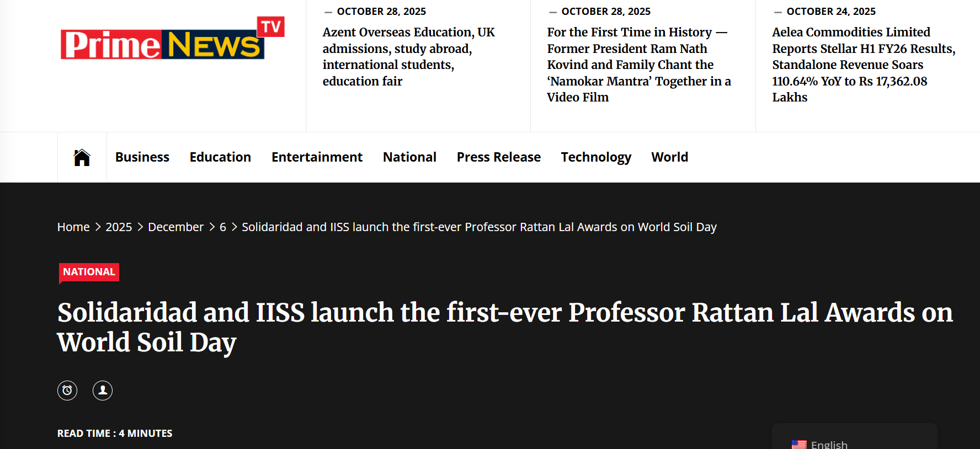Click the author user icon below headline

tap(103, 391)
